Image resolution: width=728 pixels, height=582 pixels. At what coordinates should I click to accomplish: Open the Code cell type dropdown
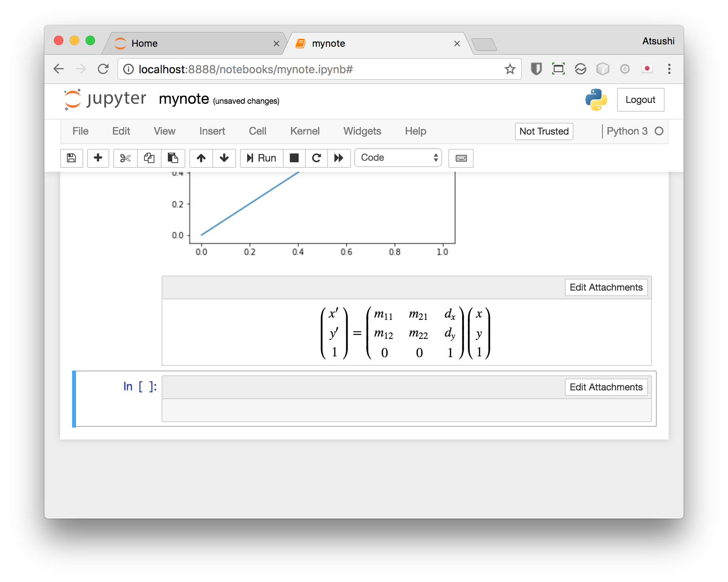(x=398, y=158)
